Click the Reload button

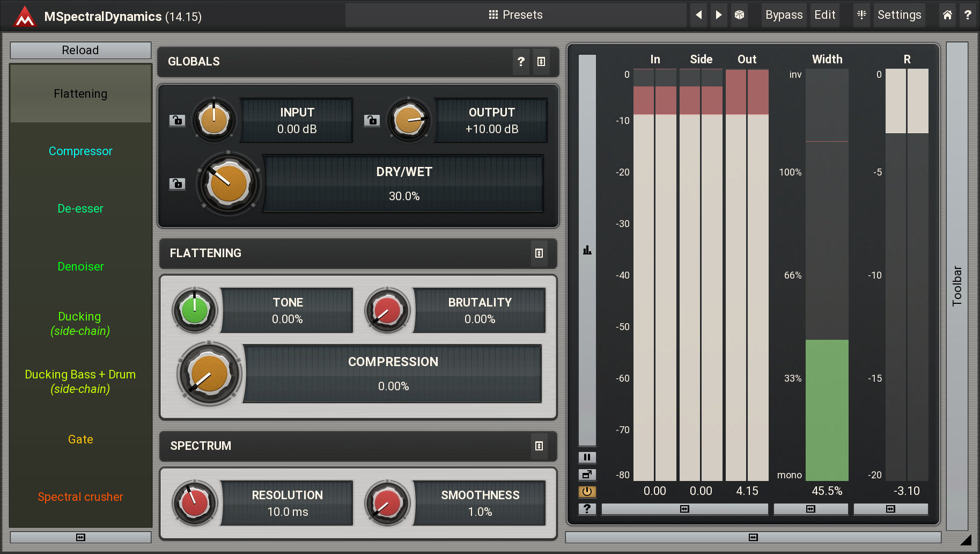[80, 50]
